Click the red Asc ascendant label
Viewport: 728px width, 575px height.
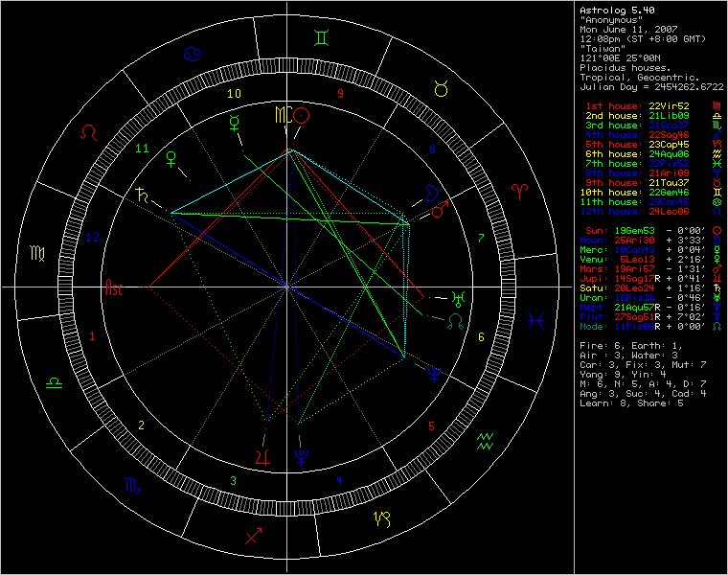114,287
